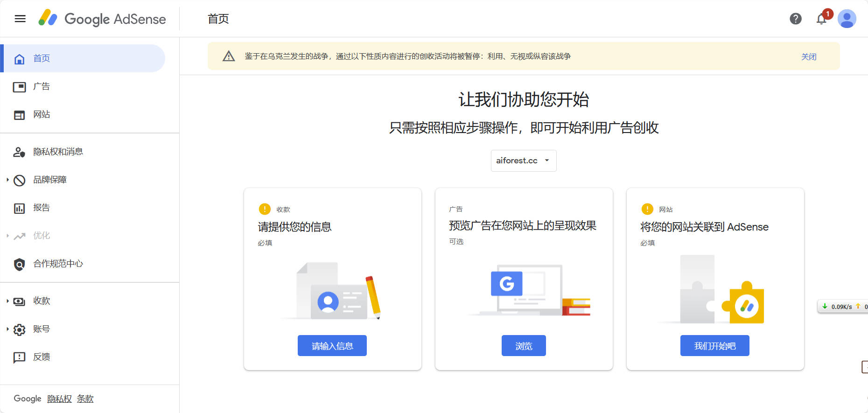Click the policy center shield icon
868x413 pixels.
pyautogui.click(x=19, y=264)
